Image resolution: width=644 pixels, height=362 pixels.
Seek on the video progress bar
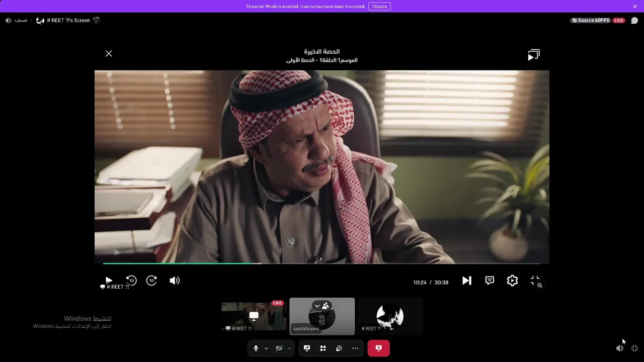(322, 263)
